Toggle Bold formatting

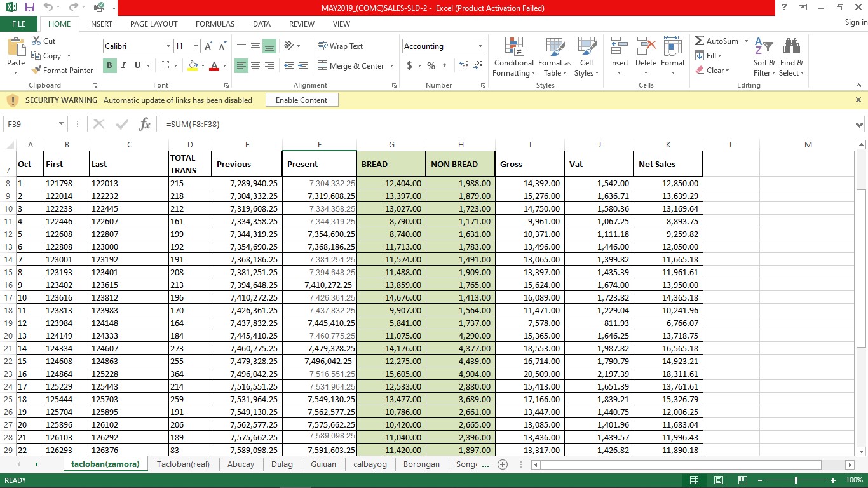coord(109,65)
